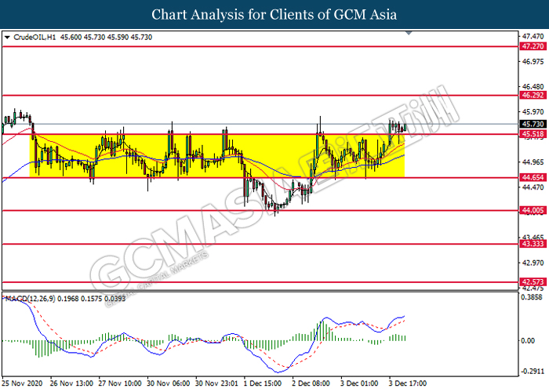The image size is (549, 392).
Task: Select the 45.518 red level label
Action: (x=533, y=134)
